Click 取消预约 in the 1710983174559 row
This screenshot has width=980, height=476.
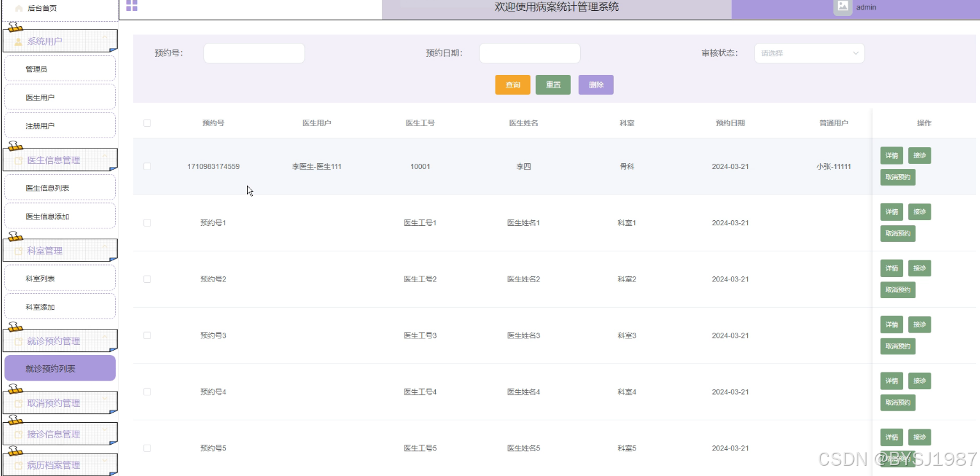898,177
